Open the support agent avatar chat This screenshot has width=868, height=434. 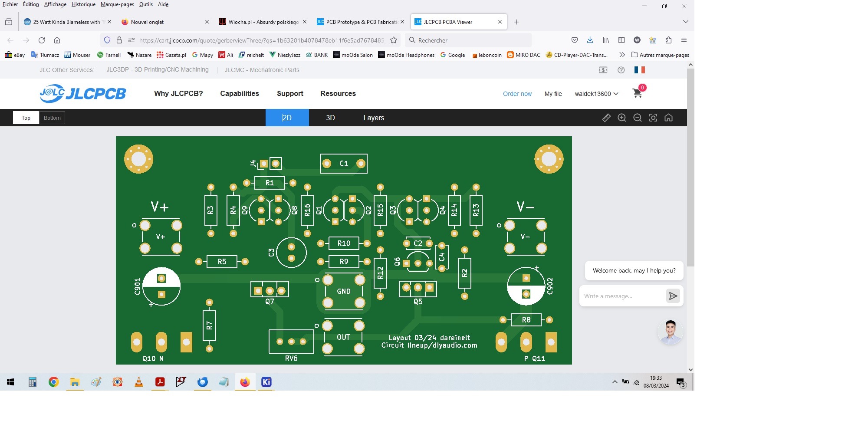click(670, 332)
